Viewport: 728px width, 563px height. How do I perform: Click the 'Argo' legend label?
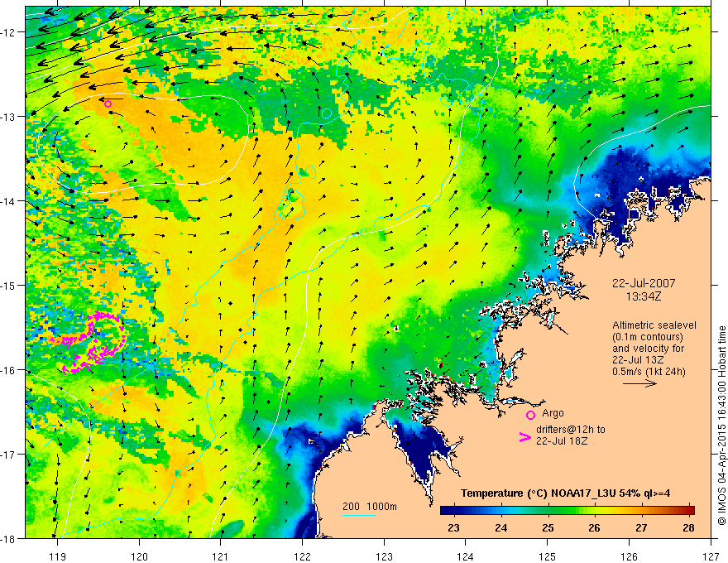point(553,413)
